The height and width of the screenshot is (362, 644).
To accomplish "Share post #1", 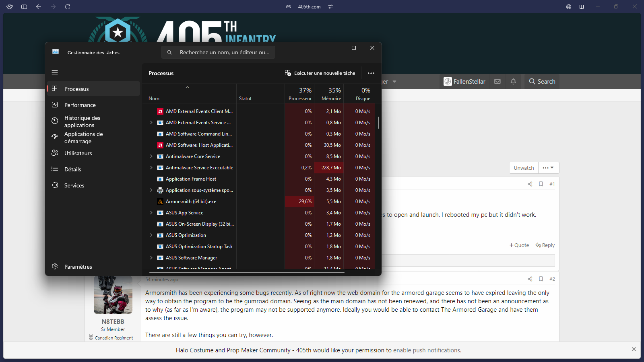I will pos(530,184).
